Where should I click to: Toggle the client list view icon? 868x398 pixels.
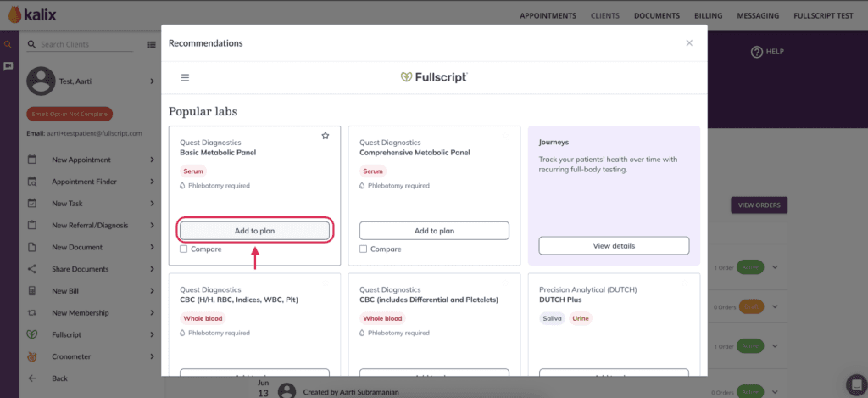tap(151, 44)
